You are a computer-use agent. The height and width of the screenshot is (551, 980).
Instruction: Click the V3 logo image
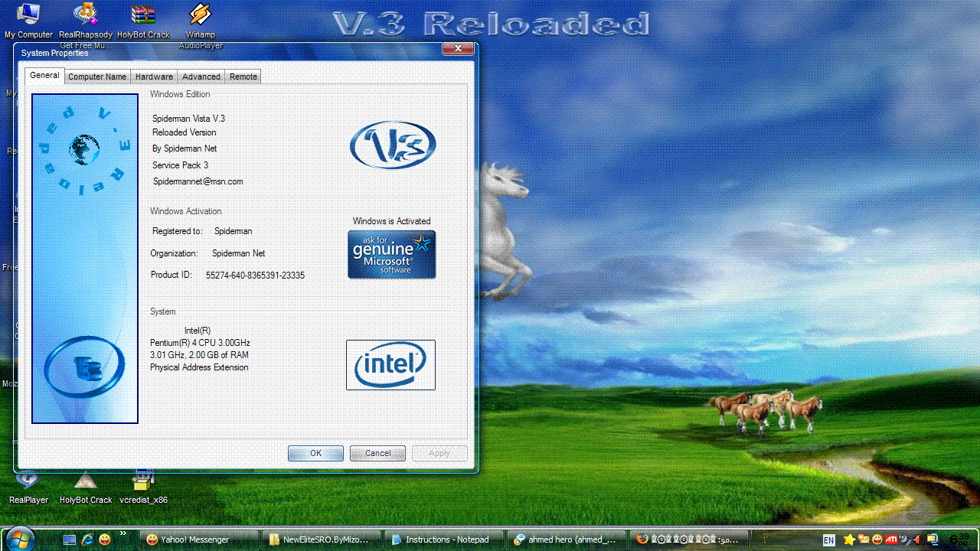393,145
